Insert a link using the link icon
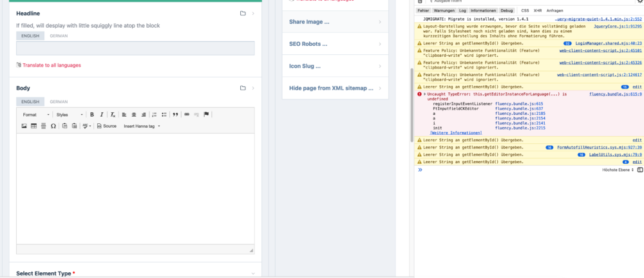The height and width of the screenshot is (278, 644). tap(187, 115)
